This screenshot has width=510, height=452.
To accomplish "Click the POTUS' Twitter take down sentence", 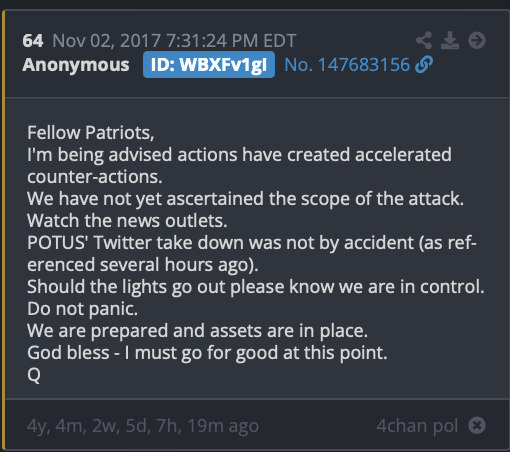I will 252,253.
